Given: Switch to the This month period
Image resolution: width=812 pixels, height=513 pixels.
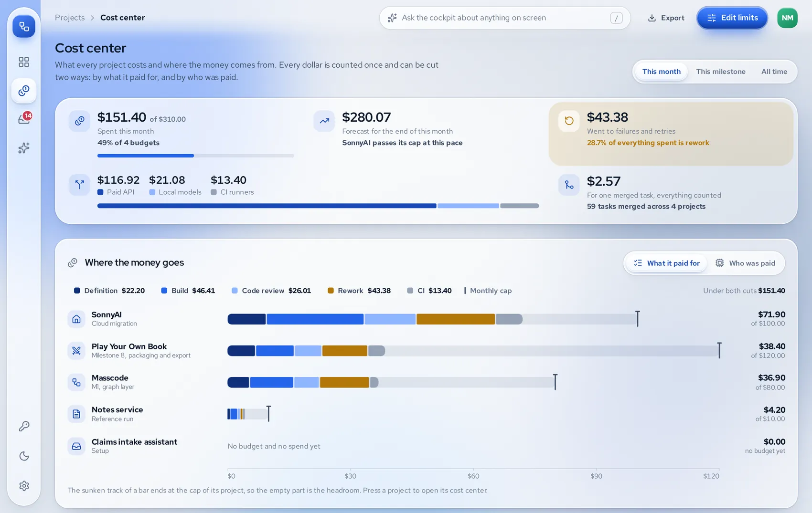Looking at the screenshot, I should 662,72.
